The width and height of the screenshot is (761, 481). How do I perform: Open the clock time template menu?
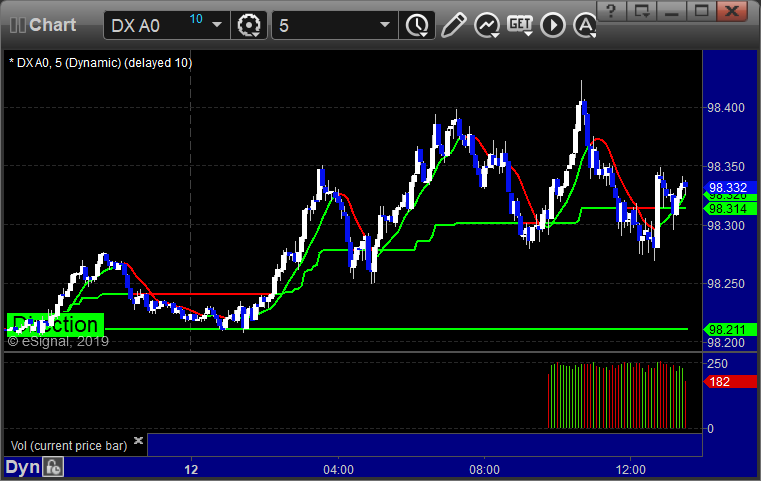point(417,25)
